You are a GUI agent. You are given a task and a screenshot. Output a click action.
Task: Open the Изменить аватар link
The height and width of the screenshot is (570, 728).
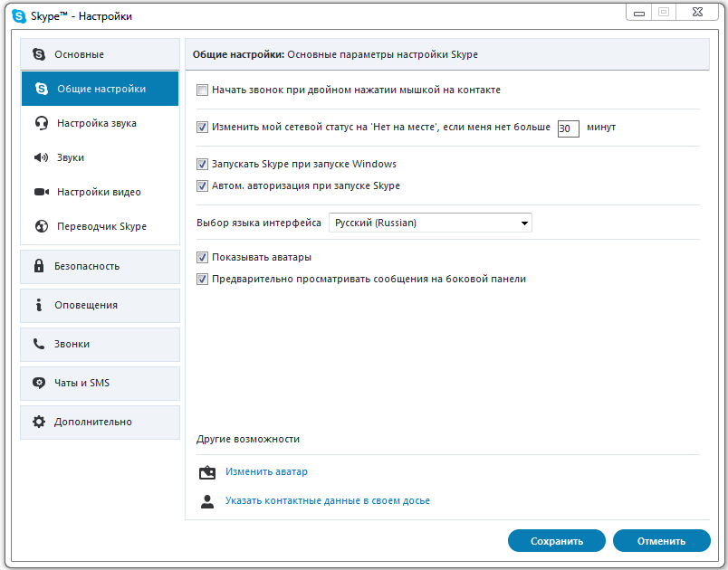click(266, 471)
